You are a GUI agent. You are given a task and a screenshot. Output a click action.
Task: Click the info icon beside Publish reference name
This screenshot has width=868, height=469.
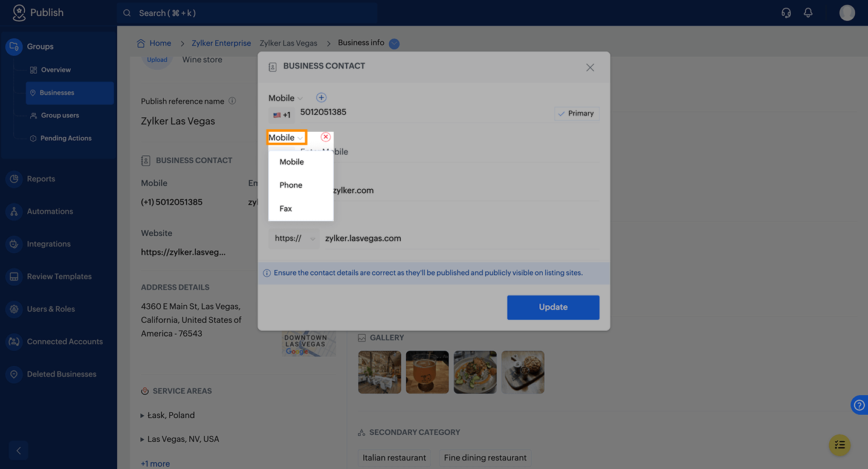click(x=232, y=101)
